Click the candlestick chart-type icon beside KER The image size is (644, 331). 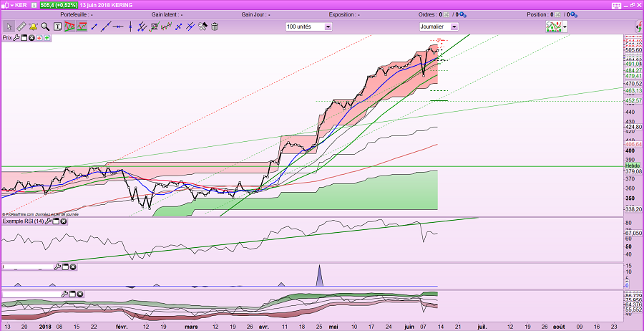[5, 5]
